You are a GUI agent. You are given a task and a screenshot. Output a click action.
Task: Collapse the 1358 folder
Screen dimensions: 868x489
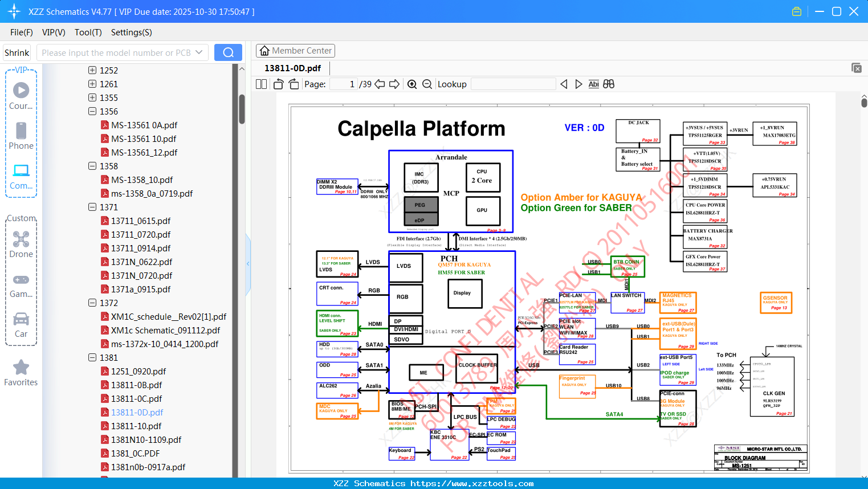tap(92, 166)
